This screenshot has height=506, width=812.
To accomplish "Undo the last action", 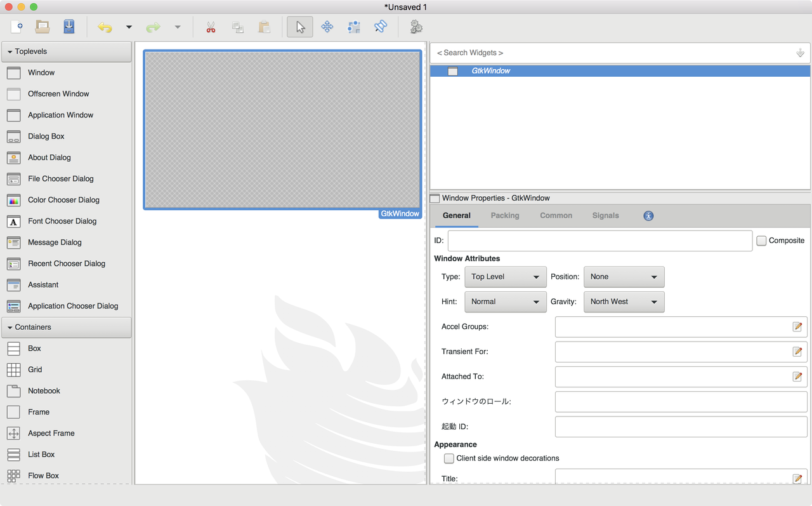I will (x=105, y=27).
